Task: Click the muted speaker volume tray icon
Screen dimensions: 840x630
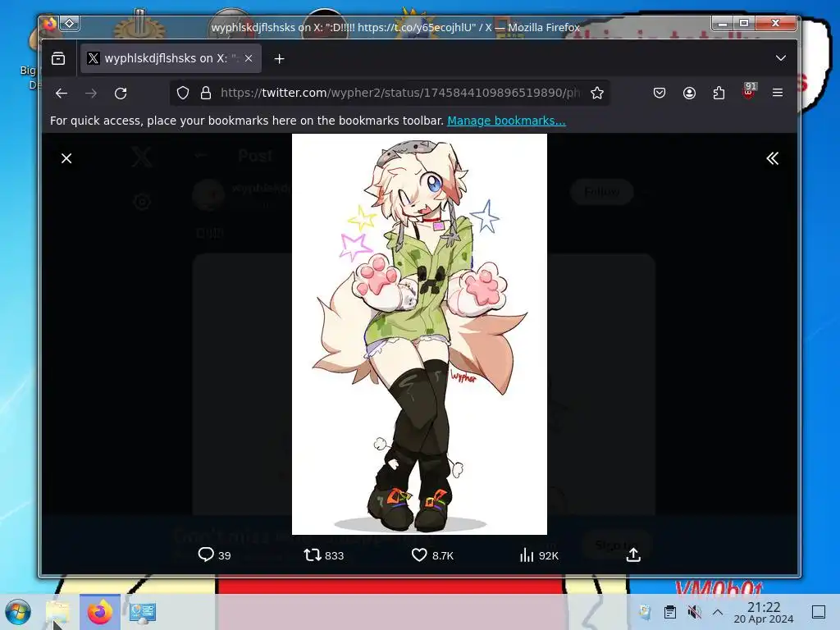Action: (x=694, y=612)
